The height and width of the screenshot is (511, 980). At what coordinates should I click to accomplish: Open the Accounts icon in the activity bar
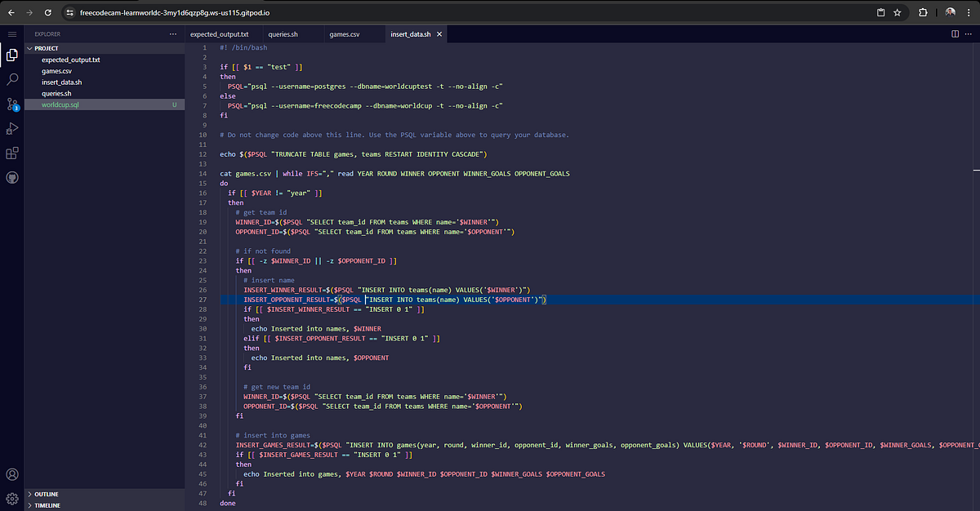click(x=11, y=474)
